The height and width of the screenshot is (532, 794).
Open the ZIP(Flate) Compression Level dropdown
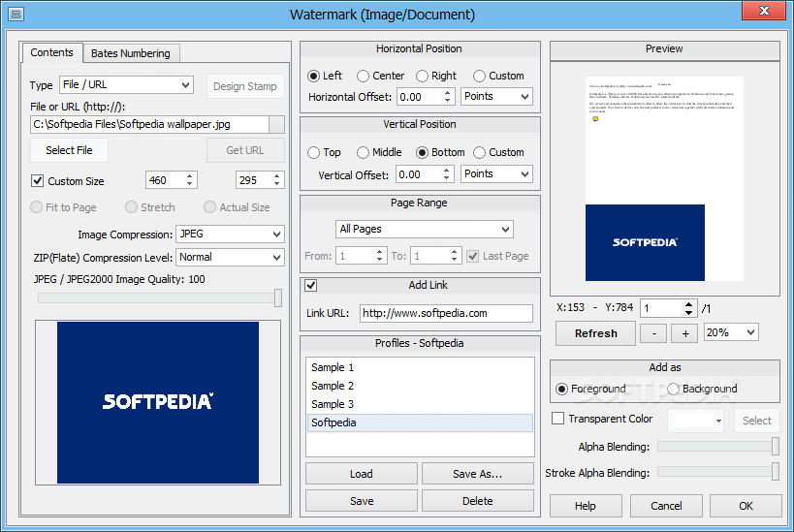pyautogui.click(x=230, y=257)
